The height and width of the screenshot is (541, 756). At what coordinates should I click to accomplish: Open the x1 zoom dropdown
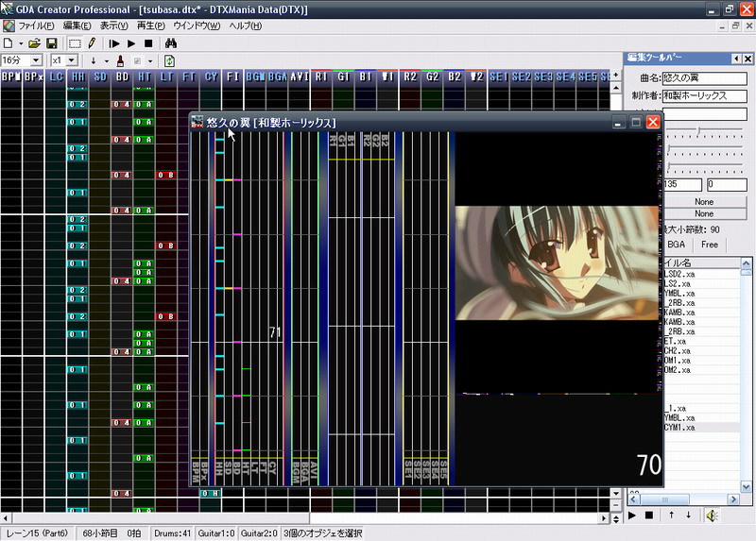pos(72,60)
